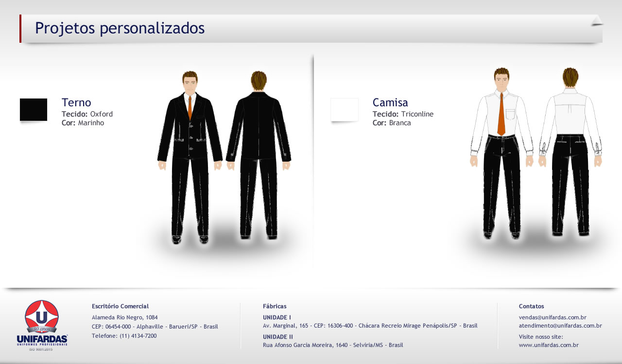622x364 pixels.
Task: Click the folded page corner on title bar
Action: (597, 20)
